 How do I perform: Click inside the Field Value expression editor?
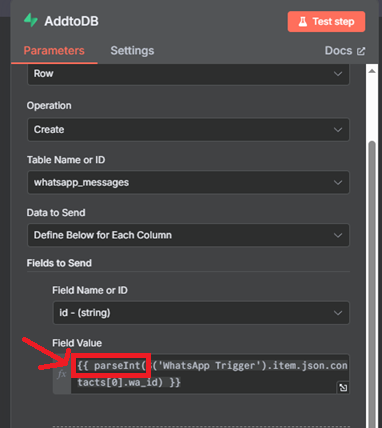click(210, 374)
